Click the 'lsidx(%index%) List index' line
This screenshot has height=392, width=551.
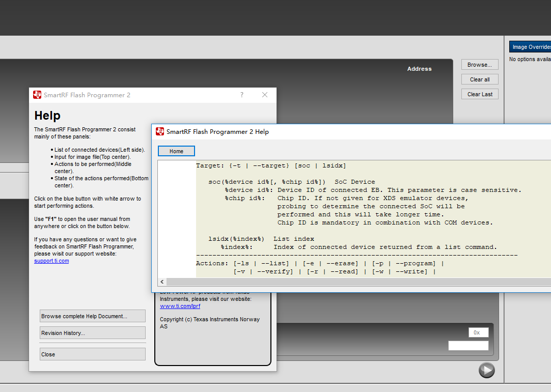pyautogui.click(x=261, y=239)
